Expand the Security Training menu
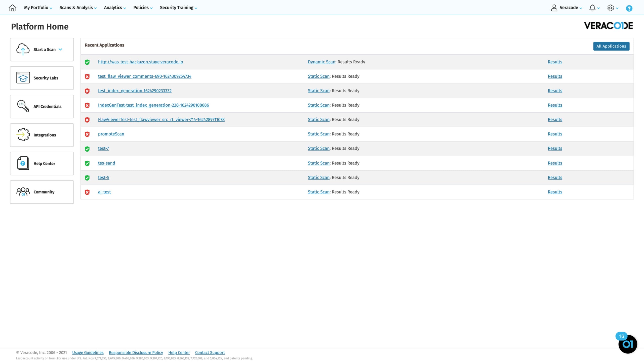The width and height of the screenshot is (644, 362). 179,8
